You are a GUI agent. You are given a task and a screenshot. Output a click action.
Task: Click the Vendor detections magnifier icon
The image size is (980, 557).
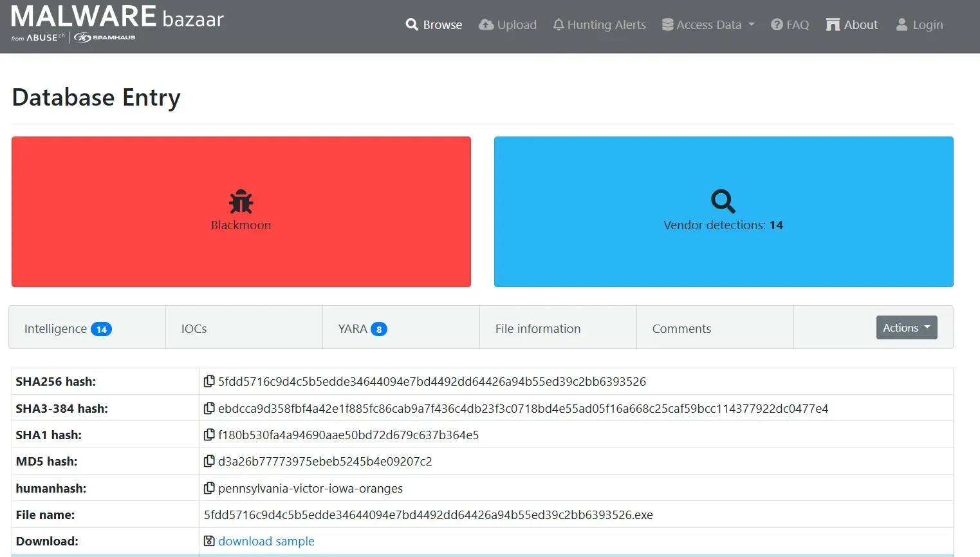pyautogui.click(x=723, y=201)
